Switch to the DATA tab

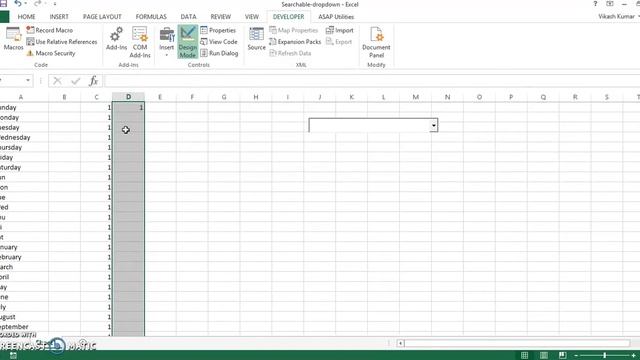click(x=188, y=17)
